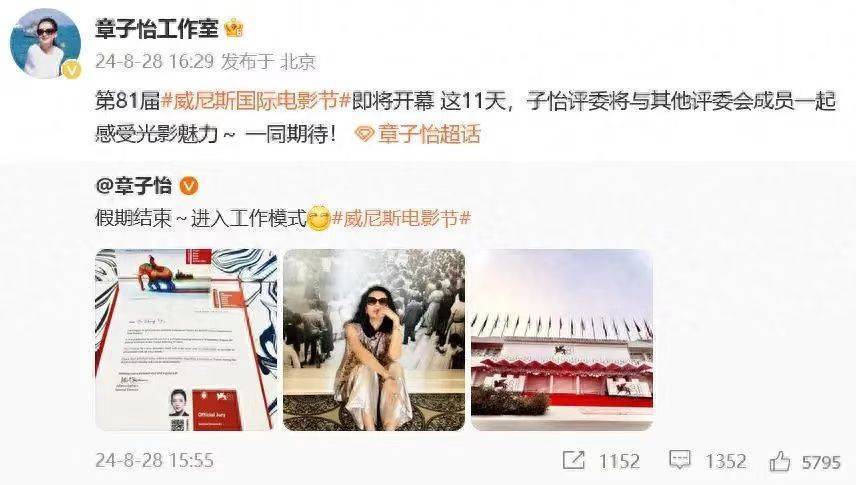Open the 章子怡工作室 profile avatar
856x485 pixels.
click(x=45, y=43)
